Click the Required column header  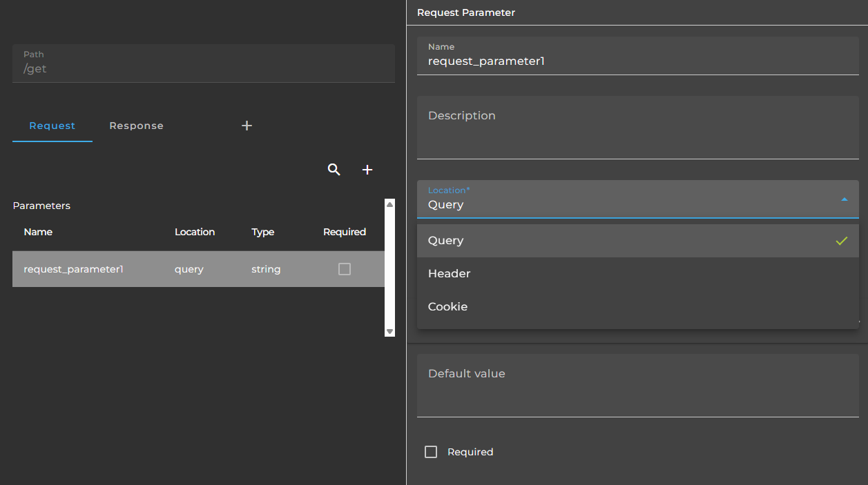point(345,232)
